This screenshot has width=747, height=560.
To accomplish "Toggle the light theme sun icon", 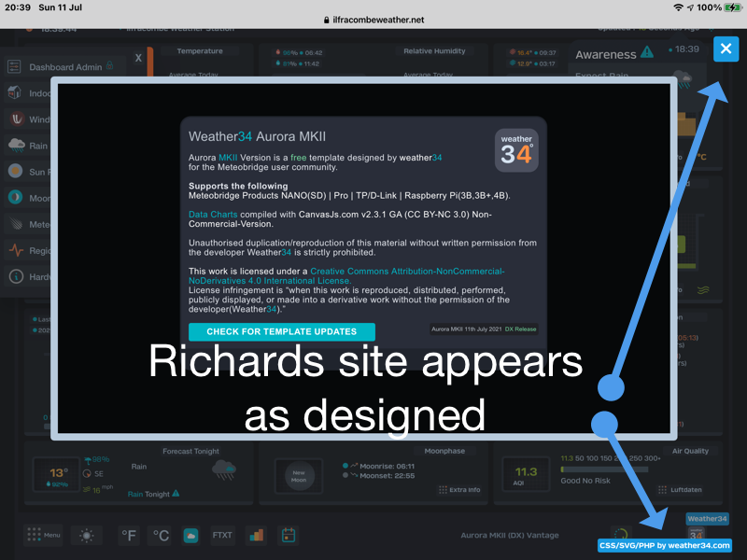I will coord(86,535).
